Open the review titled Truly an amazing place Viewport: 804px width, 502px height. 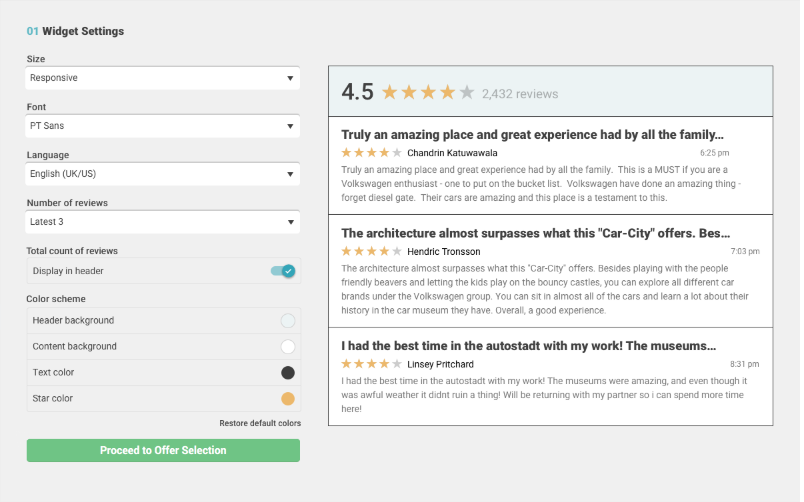[532, 135]
